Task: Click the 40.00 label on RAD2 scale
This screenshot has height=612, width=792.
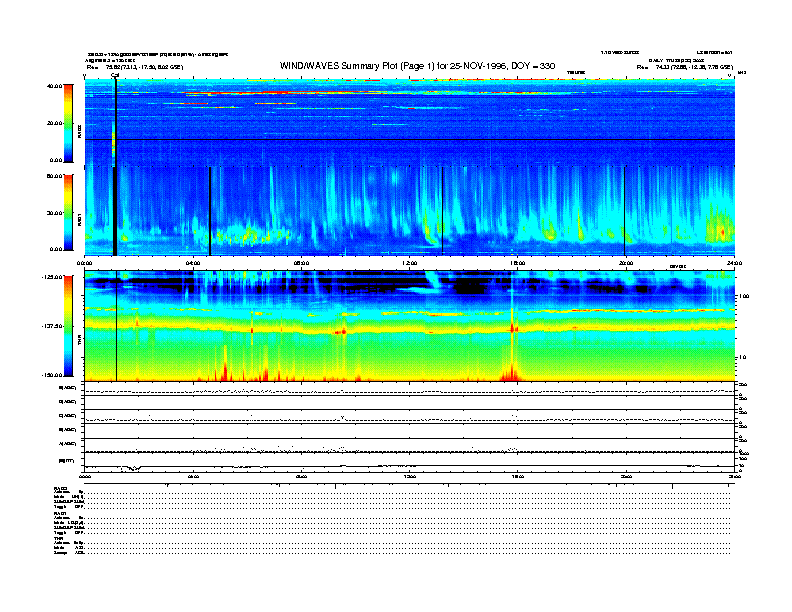Action: (55, 86)
